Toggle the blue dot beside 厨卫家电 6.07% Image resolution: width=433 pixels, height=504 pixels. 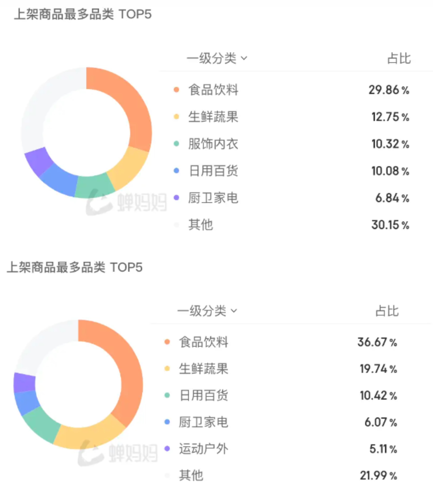click(167, 422)
